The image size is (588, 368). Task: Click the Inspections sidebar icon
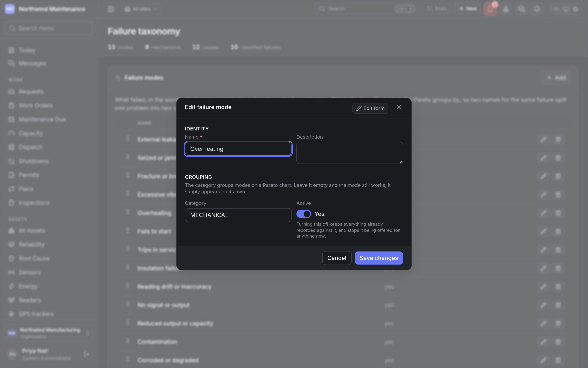(x=11, y=203)
